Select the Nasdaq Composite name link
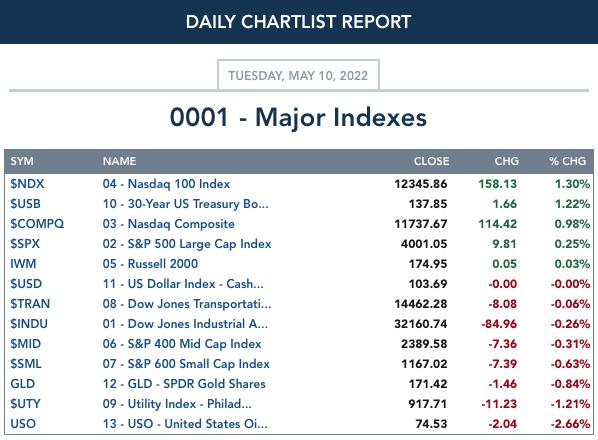 click(169, 224)
